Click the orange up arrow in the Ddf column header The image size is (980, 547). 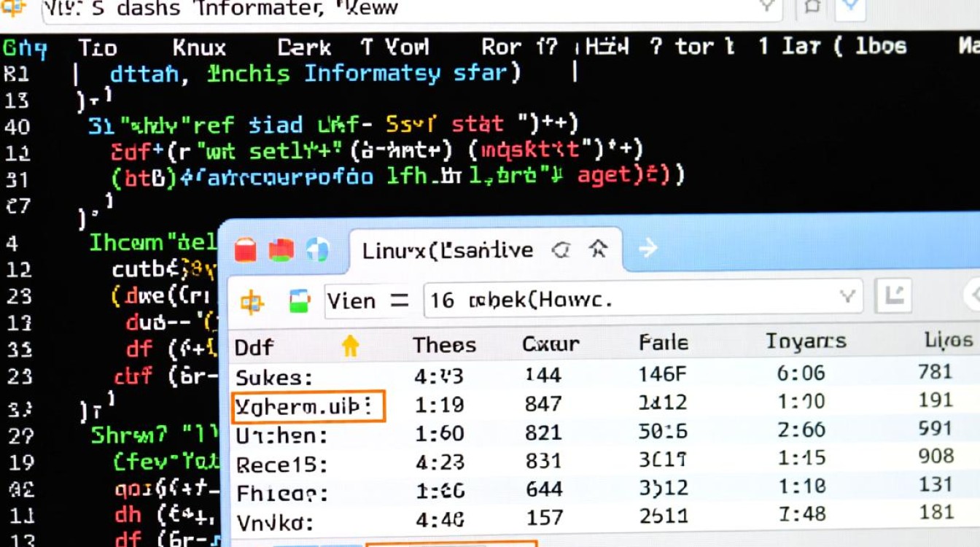[x=351, y=347]
